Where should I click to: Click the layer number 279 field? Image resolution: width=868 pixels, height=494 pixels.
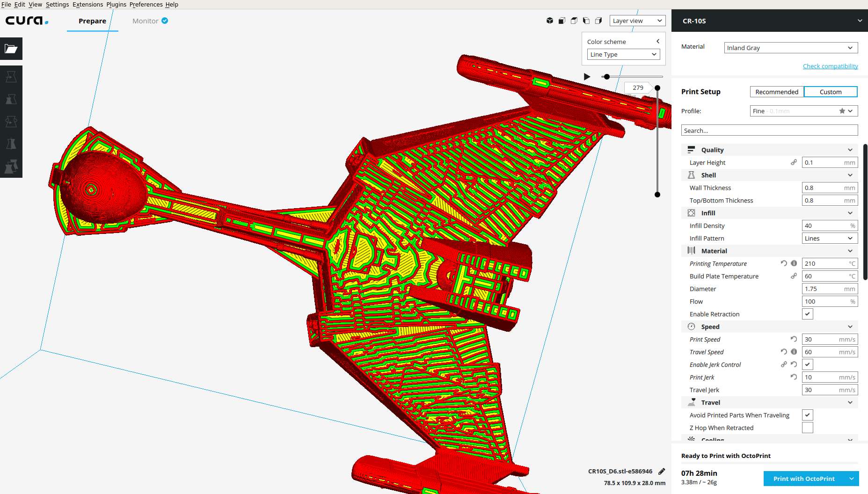(638, 87)
